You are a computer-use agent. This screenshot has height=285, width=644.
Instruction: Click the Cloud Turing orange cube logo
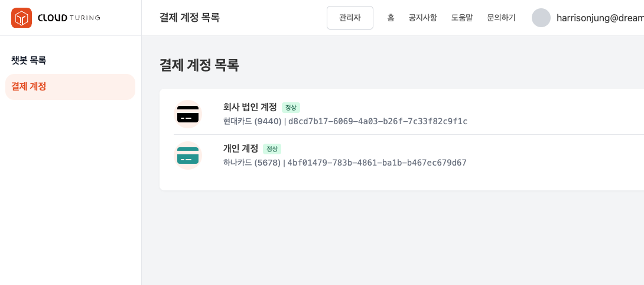click(x=21, y=18)
